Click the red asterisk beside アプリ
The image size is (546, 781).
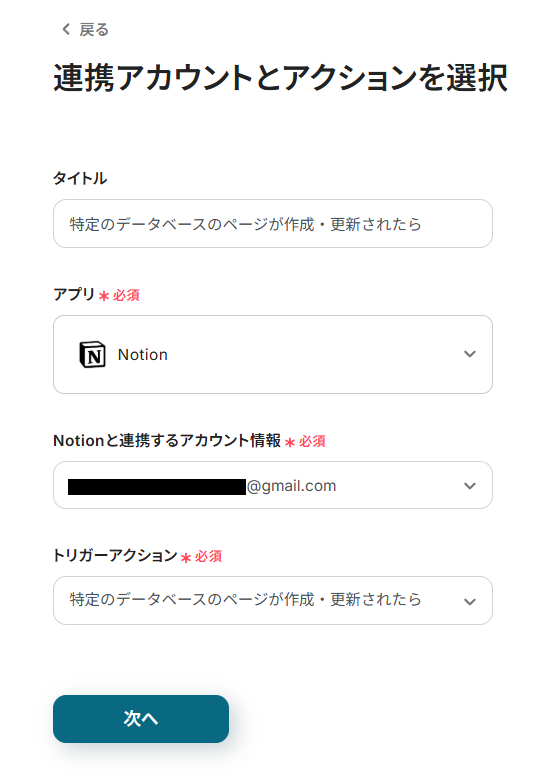click(x=104, y=296)
